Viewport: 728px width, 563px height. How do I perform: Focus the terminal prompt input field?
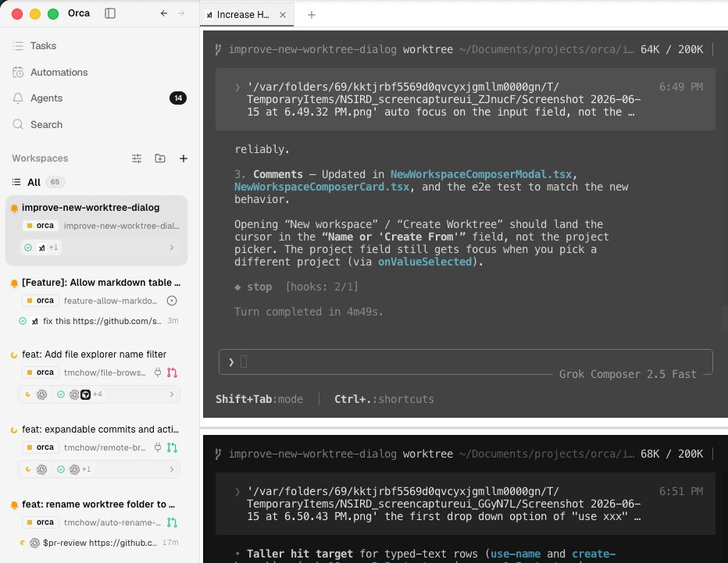tap(466, 362)
